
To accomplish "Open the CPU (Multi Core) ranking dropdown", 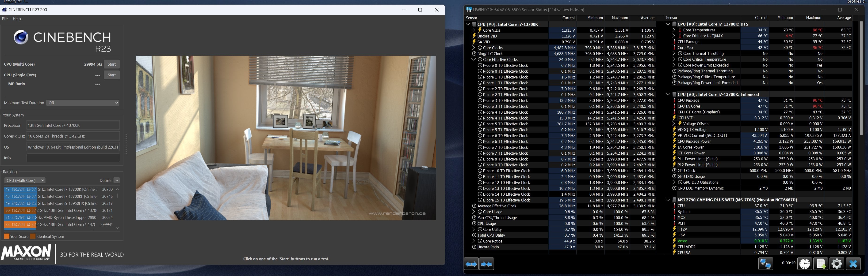I will tap(25, 180).
